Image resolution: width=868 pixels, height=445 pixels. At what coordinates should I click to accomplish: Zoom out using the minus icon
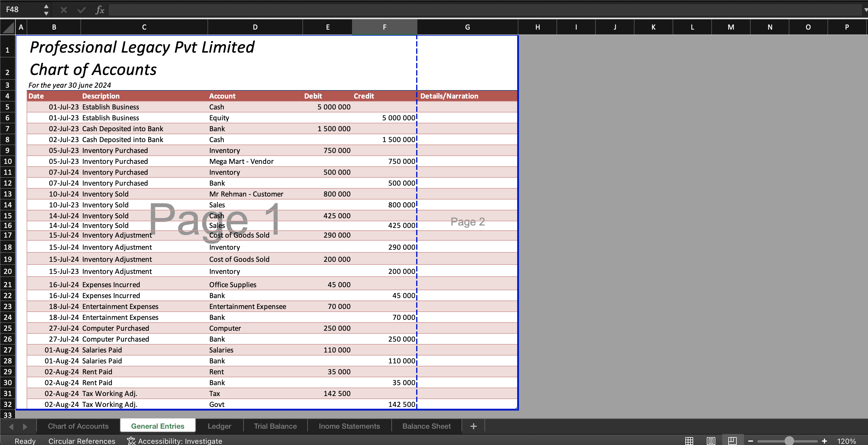(x=750, y=441)
